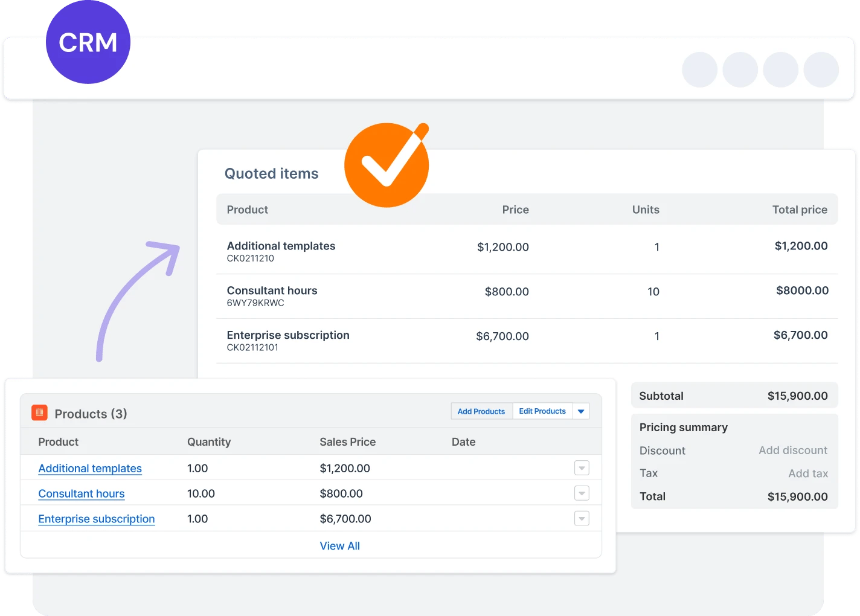This screenshot has width=860, height=616.
Task: Click the Edit Products button
Action: 542,411
